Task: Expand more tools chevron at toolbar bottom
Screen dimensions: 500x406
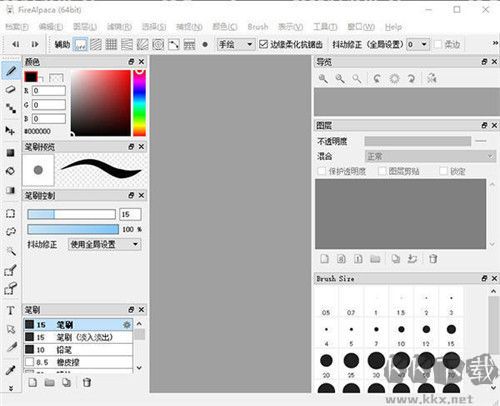Action: [11, 388]
